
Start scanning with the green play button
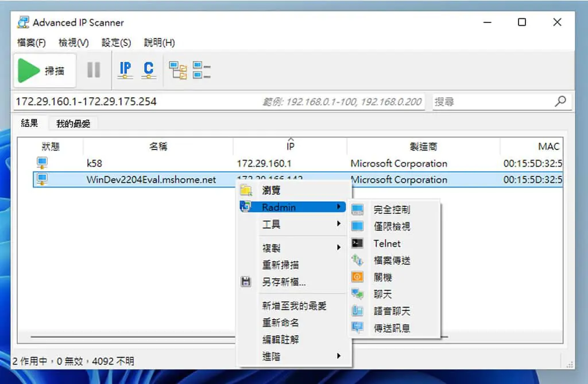(x=45, y=70)
